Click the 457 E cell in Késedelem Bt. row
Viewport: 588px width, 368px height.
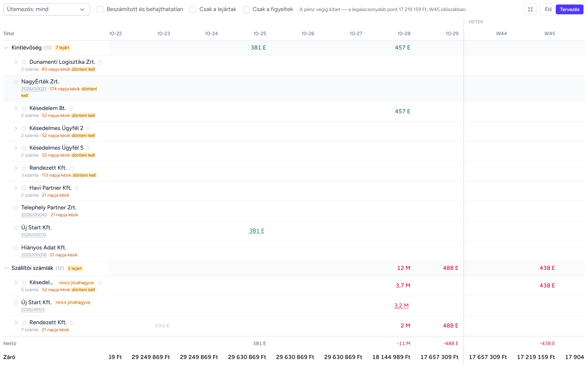click(402, 111)
